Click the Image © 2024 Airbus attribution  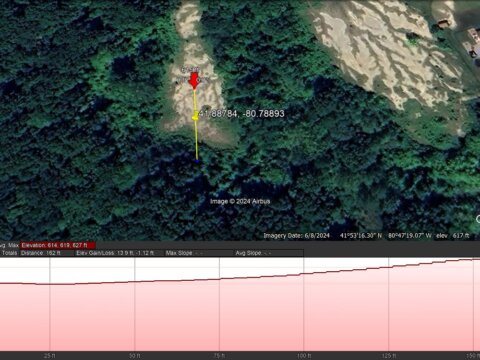pyautogui.click(x=240, y=201)
